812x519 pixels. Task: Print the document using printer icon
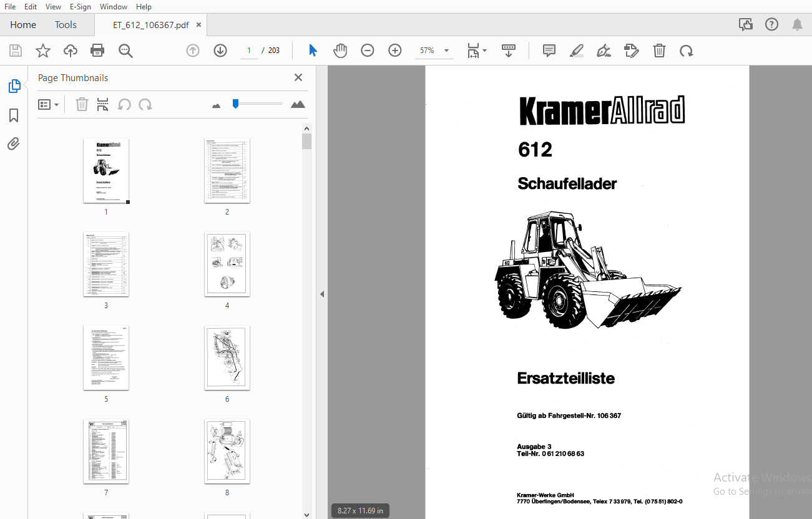tap(97, 51)
